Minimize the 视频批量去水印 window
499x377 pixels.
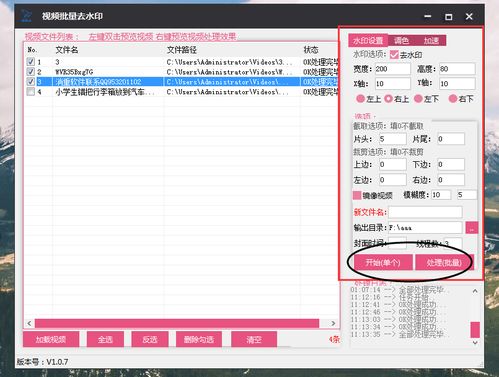[428, 16]
